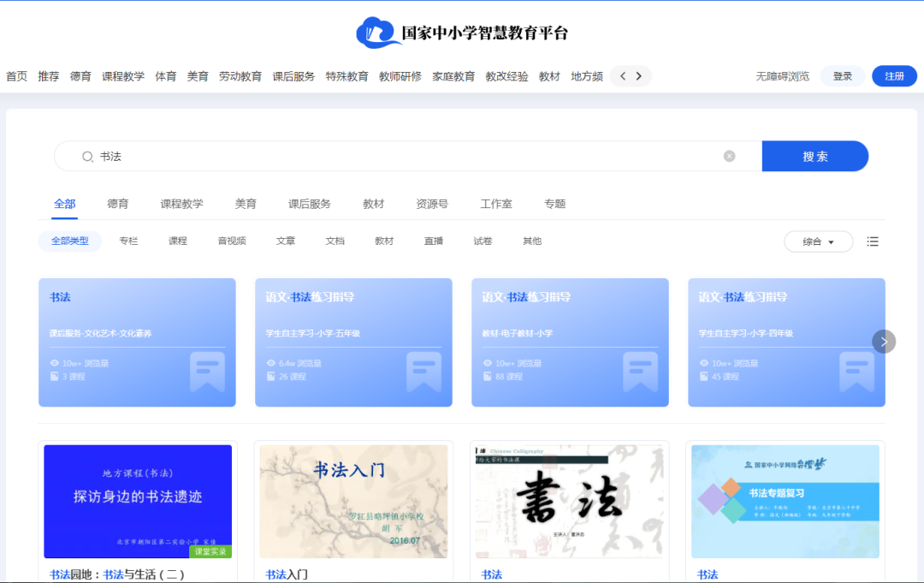The image size is (924, 583).
Task: Open the 综合 sort order dropdown
Action: point(818,241)
